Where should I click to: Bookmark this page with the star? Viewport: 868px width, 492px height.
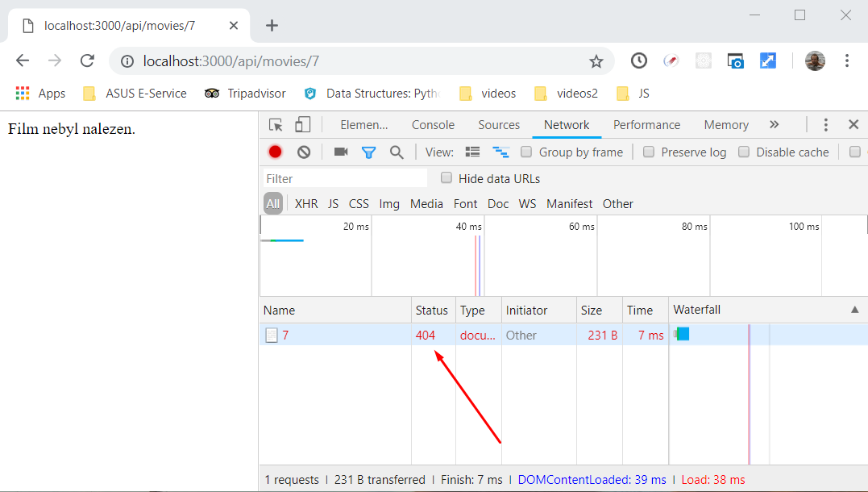click(x=596, y=61)
